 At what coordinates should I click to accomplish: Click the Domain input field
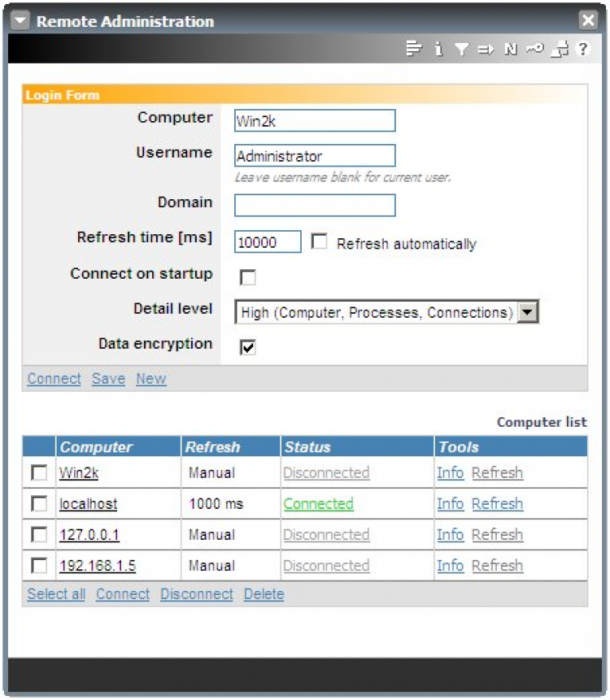tap(315, 205)
